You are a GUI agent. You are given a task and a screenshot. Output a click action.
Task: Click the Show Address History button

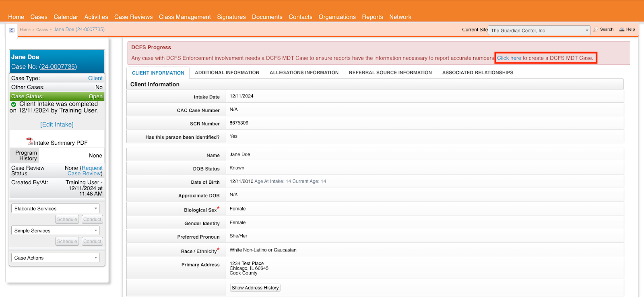pyautogui.click(x=255, y=288)
